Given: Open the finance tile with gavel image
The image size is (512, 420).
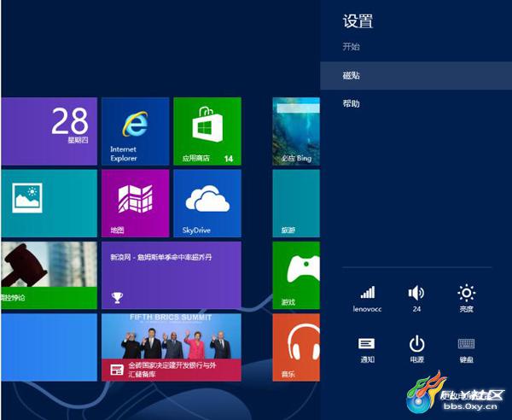Looking at the screenshot, I should pyautogui.click(x=49, y=276).
